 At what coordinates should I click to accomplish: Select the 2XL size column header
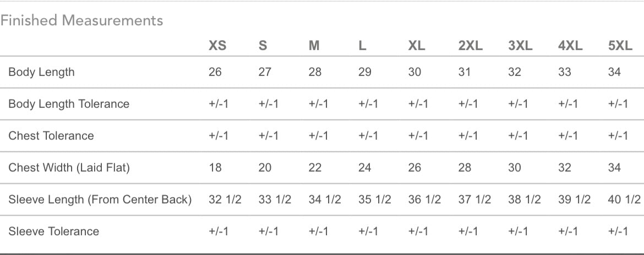coord(471,46)
